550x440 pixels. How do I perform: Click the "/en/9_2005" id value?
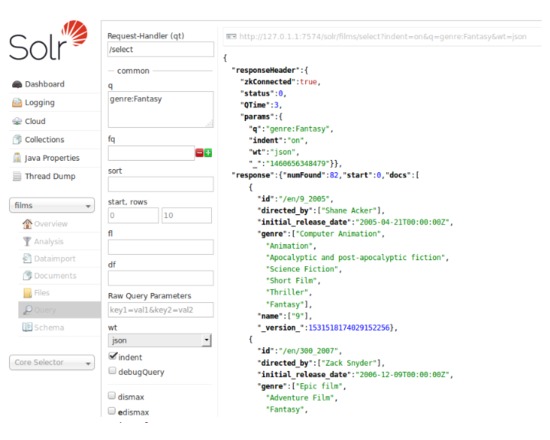point(305,199)
